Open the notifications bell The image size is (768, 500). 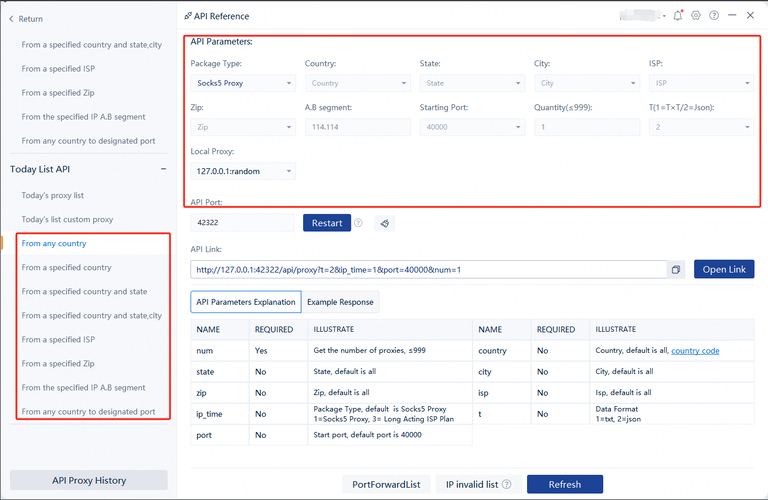click(679, 16)
